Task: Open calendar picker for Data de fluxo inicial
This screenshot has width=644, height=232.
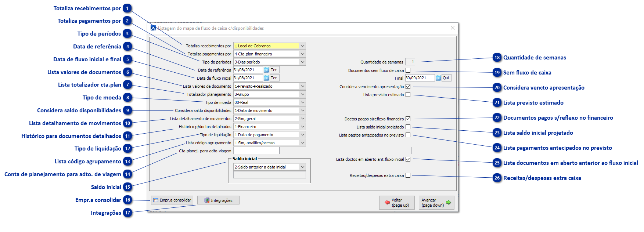Action: [x=266, y=78]
